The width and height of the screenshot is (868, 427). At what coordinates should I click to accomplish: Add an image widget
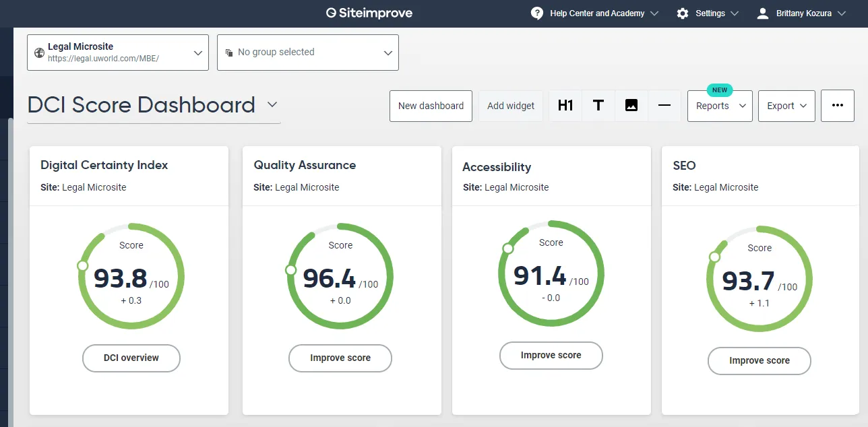click(631, 106)
